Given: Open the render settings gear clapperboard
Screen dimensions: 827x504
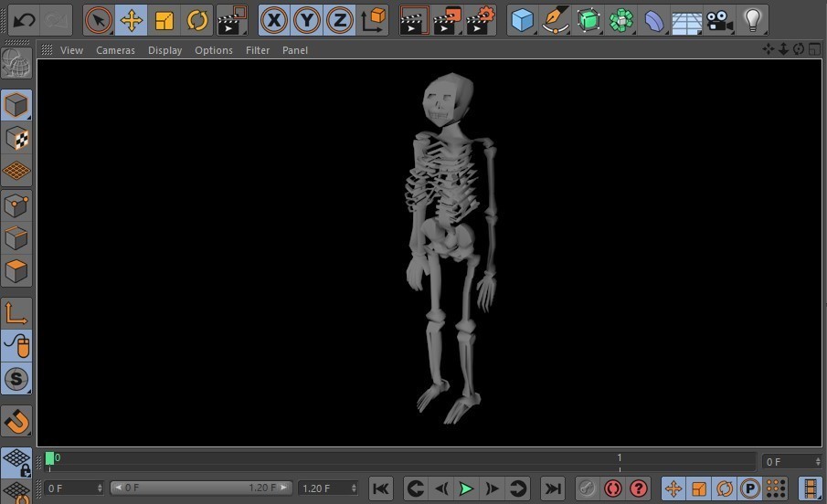Looking at the screenshot, I should pyautogui.click(x=481, y=20).
